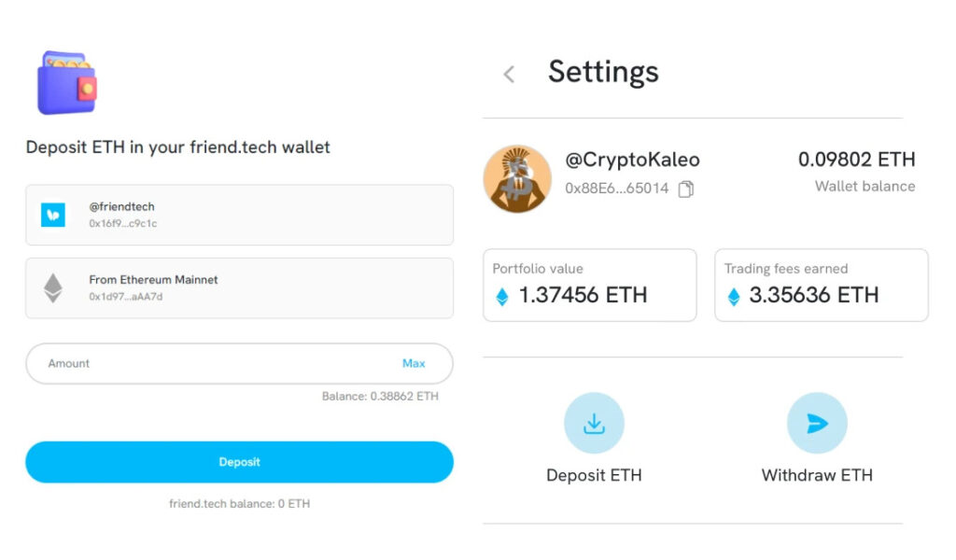
Task: Click the Withdraw ETH paper plane icon
Action: pyautogui.click(x=817, y=423)
